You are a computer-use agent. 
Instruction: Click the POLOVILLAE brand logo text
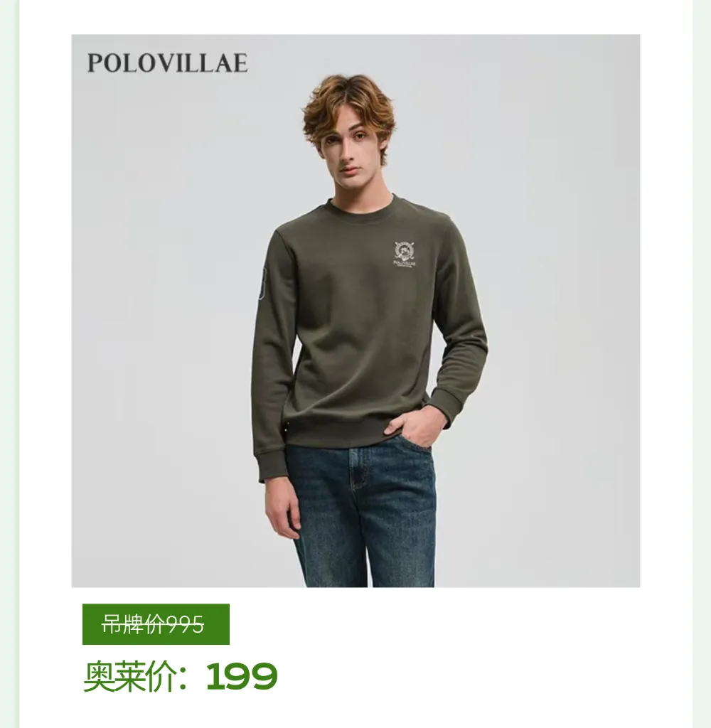tap(167, 63)
